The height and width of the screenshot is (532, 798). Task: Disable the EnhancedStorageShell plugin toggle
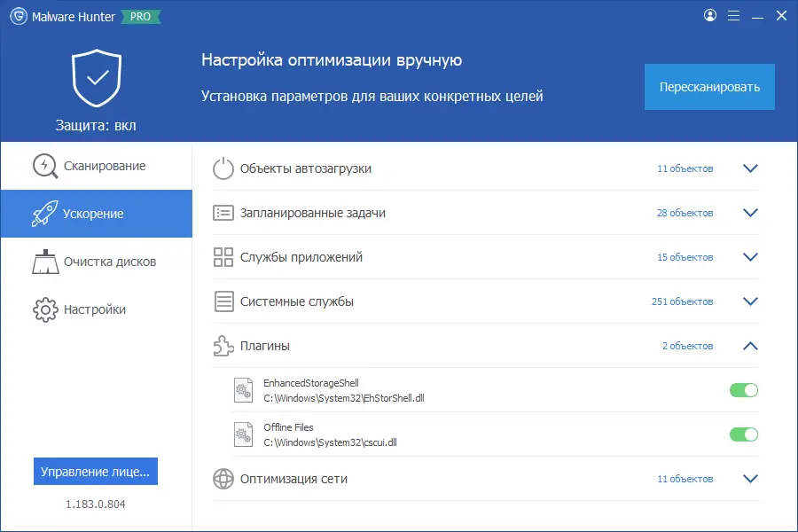[743, 389]
